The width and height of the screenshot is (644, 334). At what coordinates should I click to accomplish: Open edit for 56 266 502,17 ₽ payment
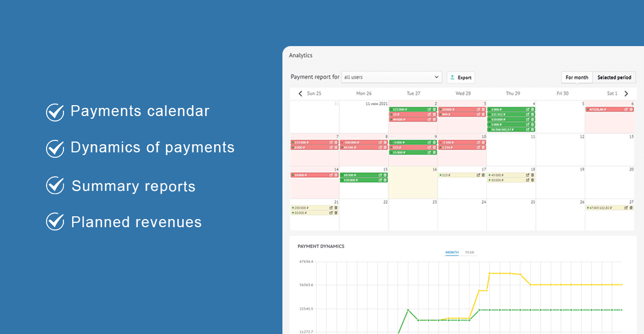(x=527, y=130)
